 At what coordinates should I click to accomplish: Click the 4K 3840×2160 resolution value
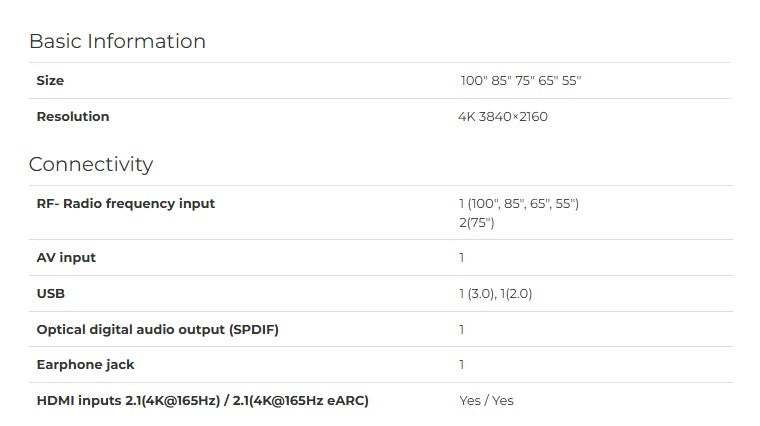tap(503, 116)
